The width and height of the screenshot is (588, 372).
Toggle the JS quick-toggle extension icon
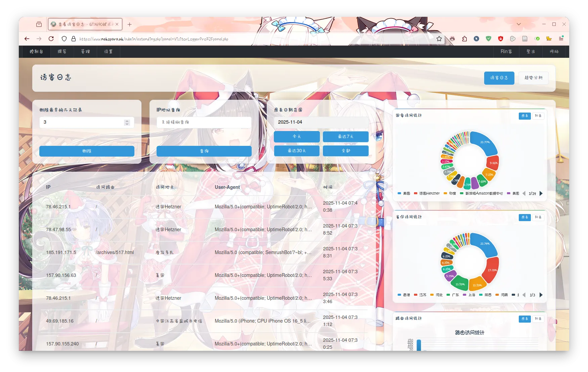coord(537,39)
